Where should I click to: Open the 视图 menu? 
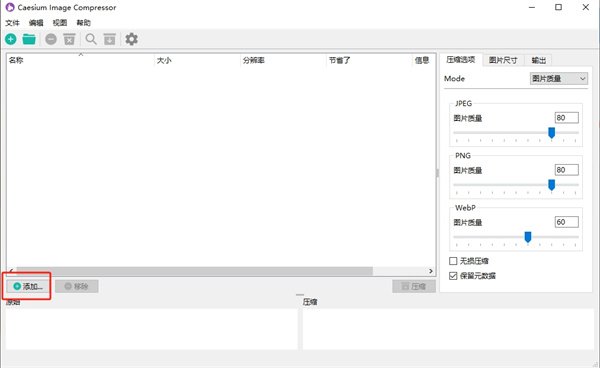[60, 23]
